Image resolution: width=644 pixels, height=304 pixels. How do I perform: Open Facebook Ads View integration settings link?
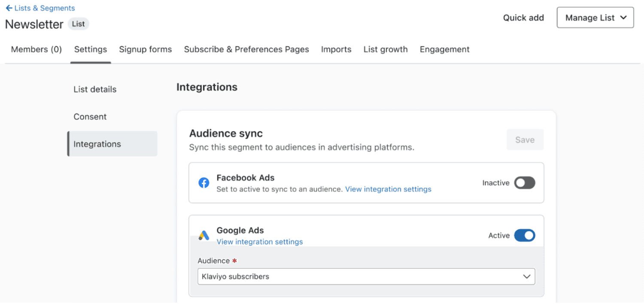pos(388,189)
